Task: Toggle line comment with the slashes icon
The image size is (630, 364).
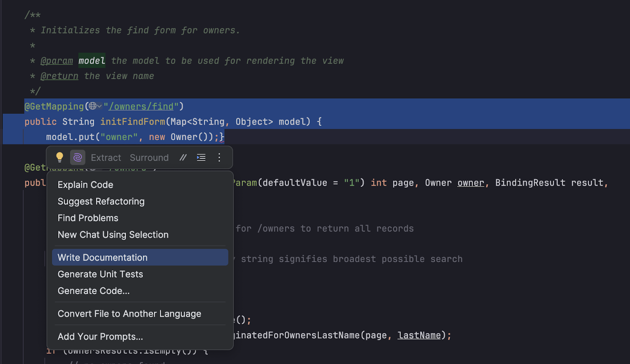Action: 183,157
